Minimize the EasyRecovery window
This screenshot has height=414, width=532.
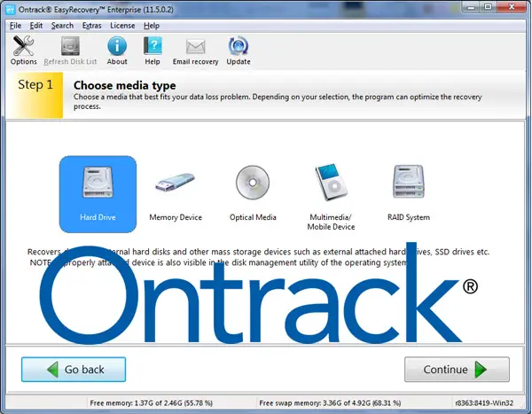click(x=471, y=7)
